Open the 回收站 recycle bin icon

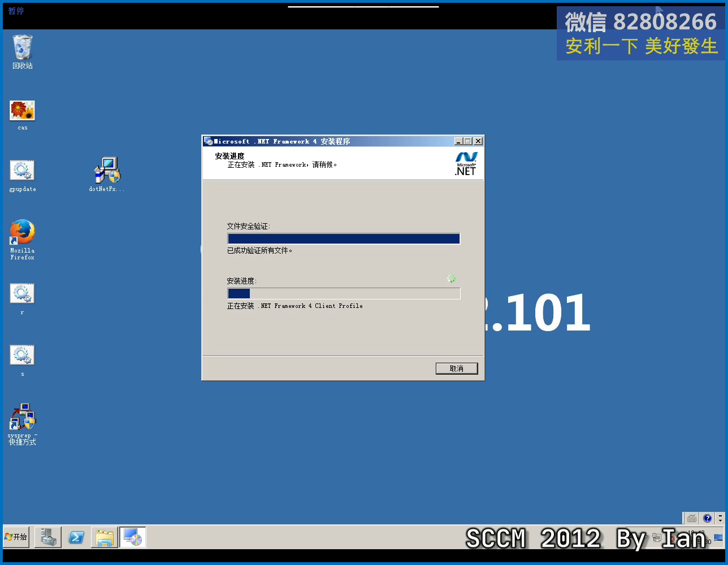point(23,51)
